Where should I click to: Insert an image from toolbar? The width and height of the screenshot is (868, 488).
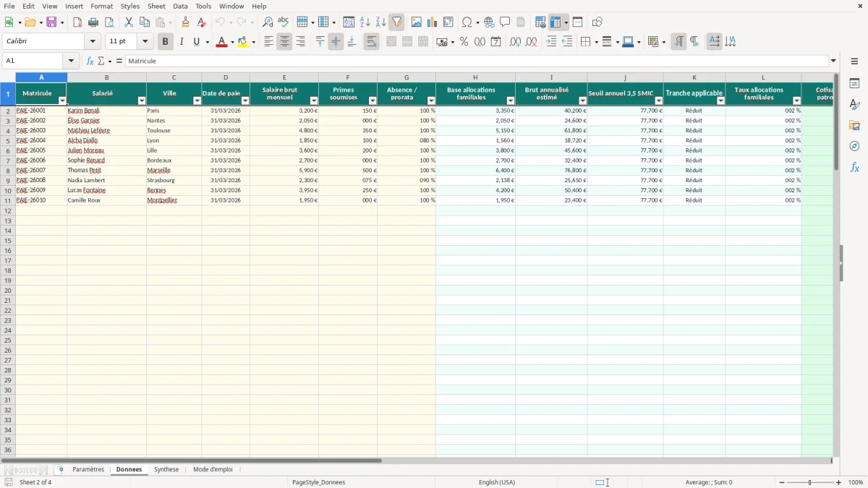[417, 22]
